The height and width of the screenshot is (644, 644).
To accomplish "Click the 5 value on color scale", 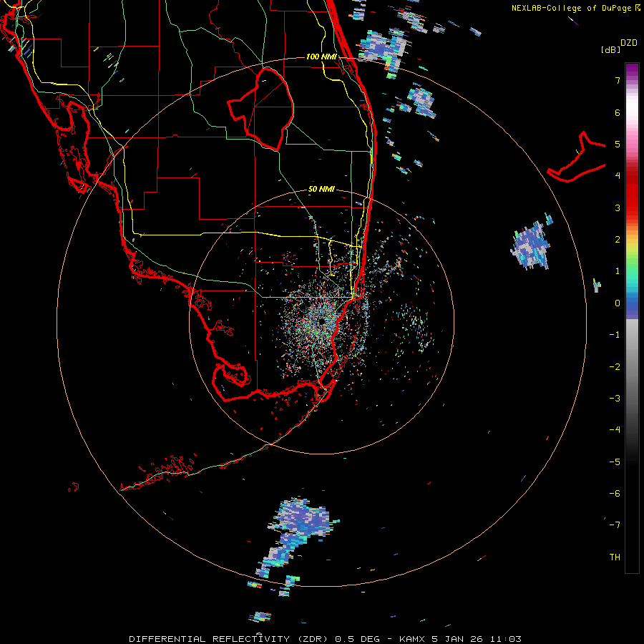I will click(x=618, y=144).
